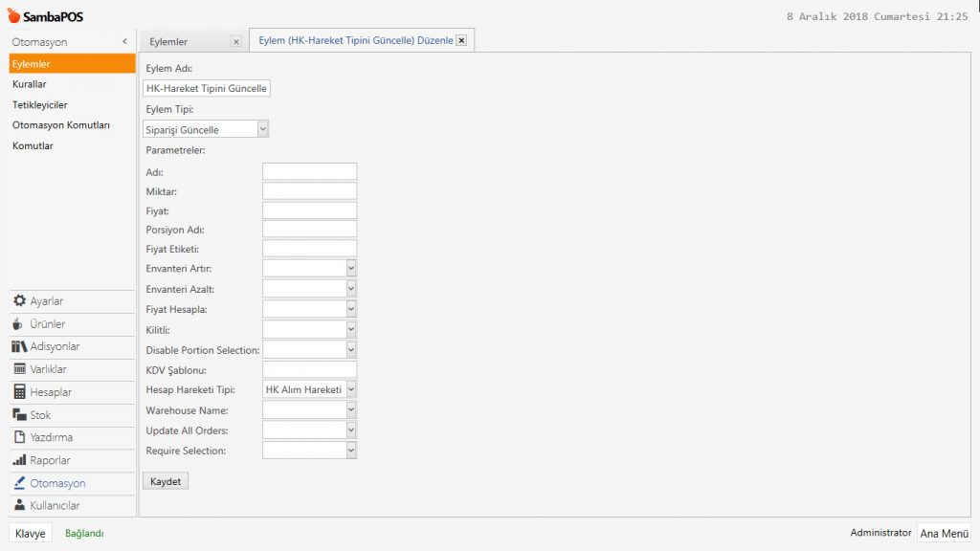The height and width of the screenshot is (551, 980).
Task: Click the Yazdırma page icon
Action: pyautogui.click(x=19, y=437)
